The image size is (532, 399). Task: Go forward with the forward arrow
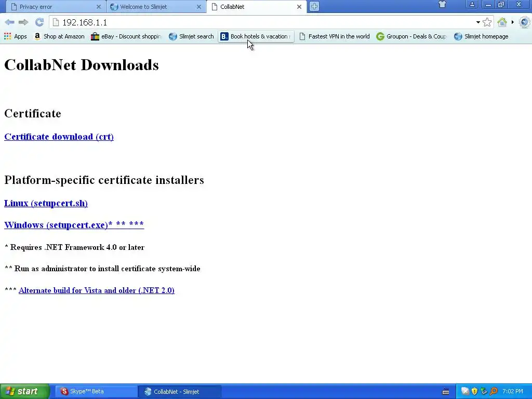pos(23,22)
